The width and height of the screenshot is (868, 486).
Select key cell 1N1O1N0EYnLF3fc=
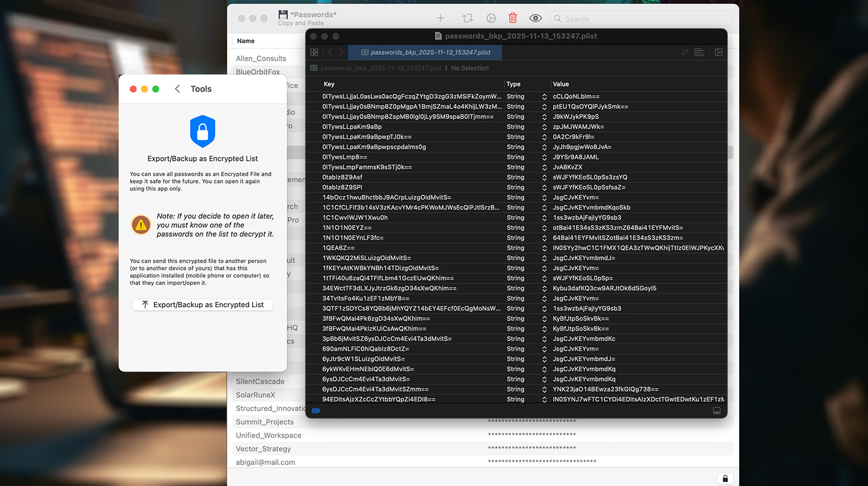[353, 238]
